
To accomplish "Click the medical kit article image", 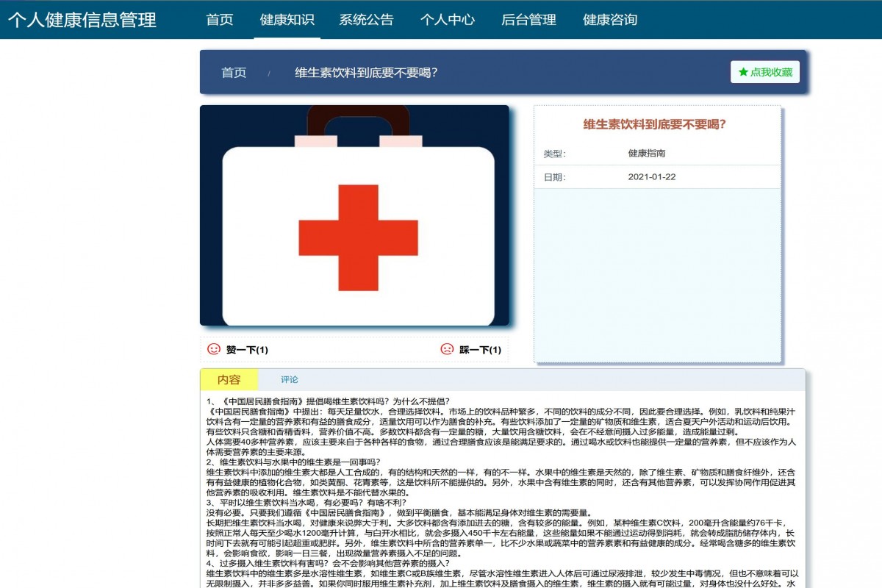I will click(x=355, y=217).
